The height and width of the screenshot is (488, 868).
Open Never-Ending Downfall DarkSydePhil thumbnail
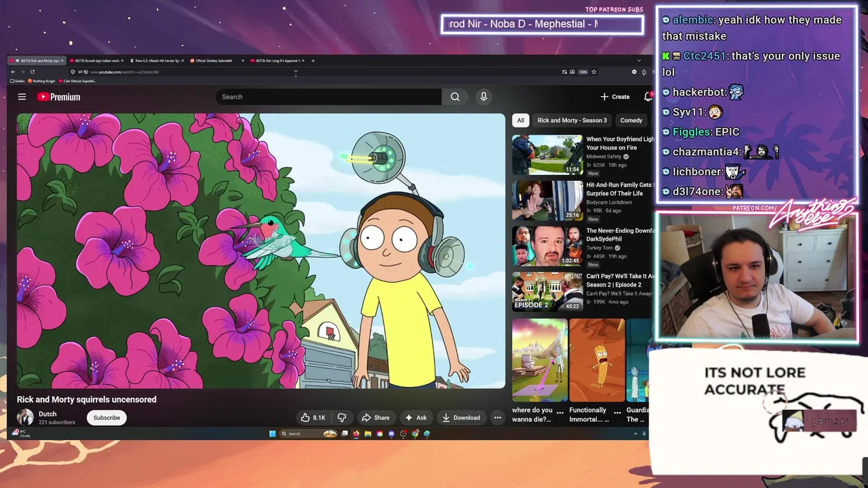click(x=547, y=246)
